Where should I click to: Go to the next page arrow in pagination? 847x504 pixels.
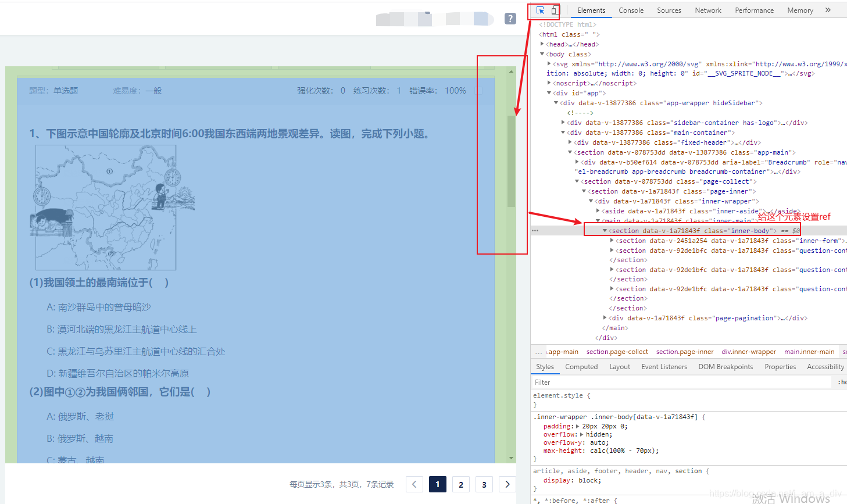[x=508, y=484]
